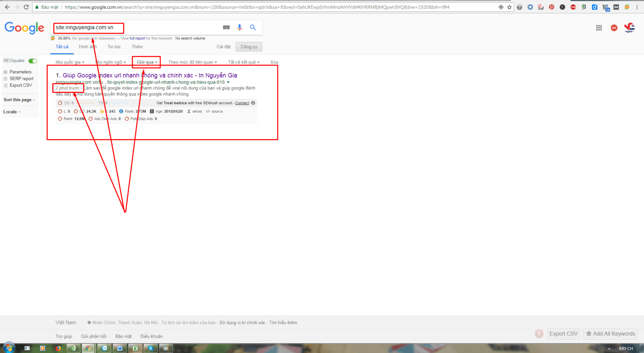644x353 pixels.
Task: Click the Alexa Rank 2,73M metric
Action: [133, 111]
